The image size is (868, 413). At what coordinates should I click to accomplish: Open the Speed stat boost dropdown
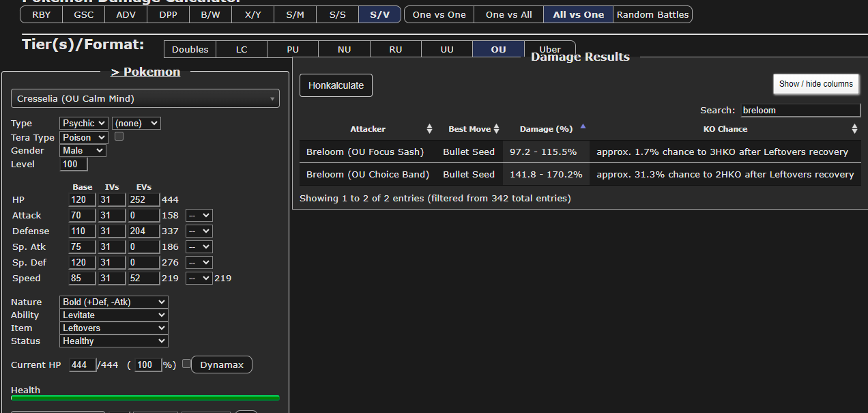pos(199,278)
